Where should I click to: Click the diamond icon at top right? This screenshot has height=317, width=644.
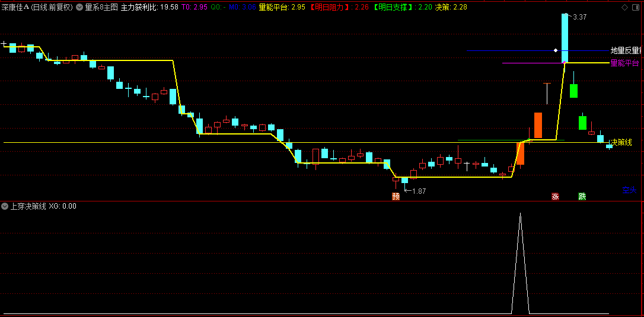click(x=624, y=7)
